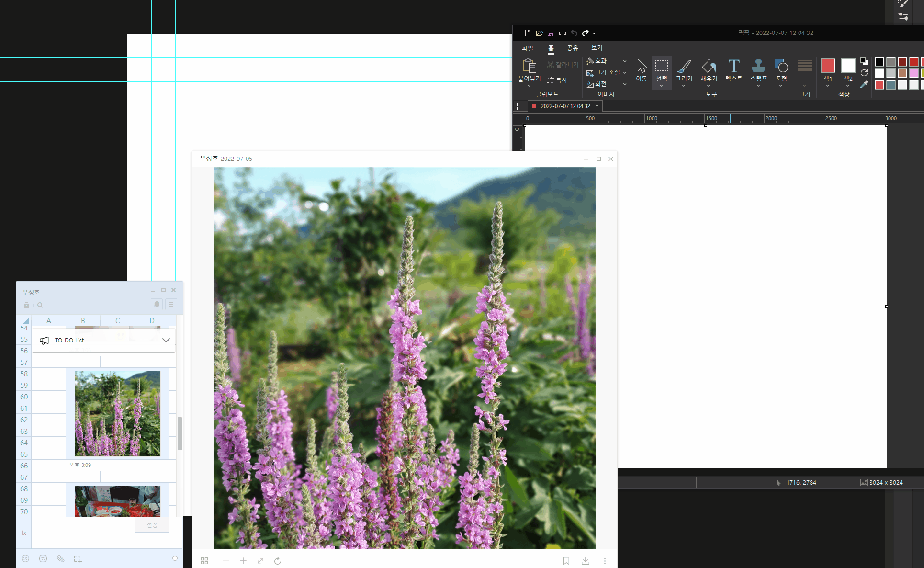The image size is (924, 568).
Task: Toggle the grid view in the image viewer
Action: [204, 560]
